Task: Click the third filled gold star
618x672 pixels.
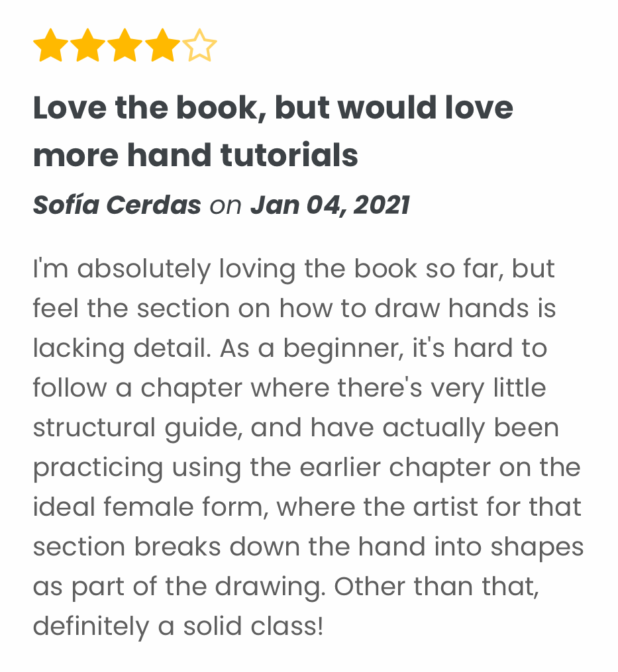Action: [125, 48]
